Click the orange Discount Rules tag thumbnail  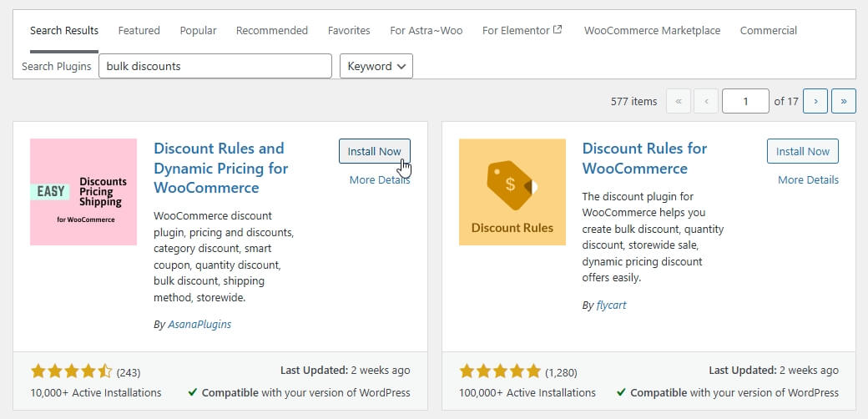[x=512, y=192]
